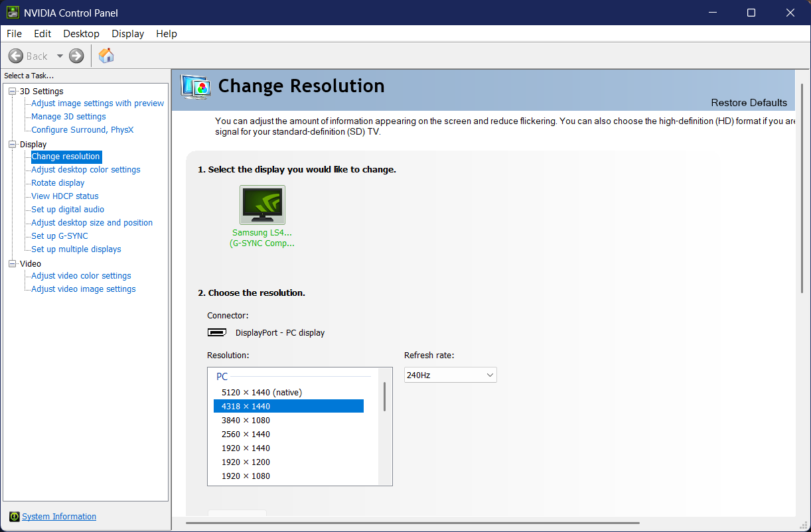Open the Back history dropdown arrow
The image size is (811, 532).
pos(60,56)
